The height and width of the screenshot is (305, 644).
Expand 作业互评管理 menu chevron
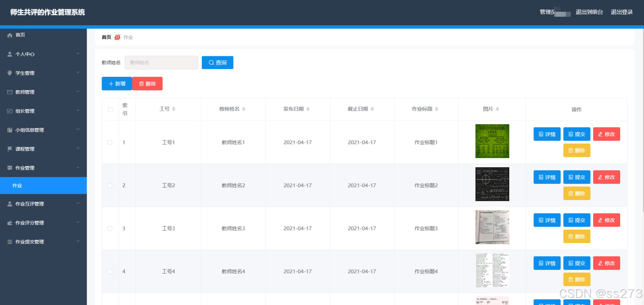[x=78, y=203]
